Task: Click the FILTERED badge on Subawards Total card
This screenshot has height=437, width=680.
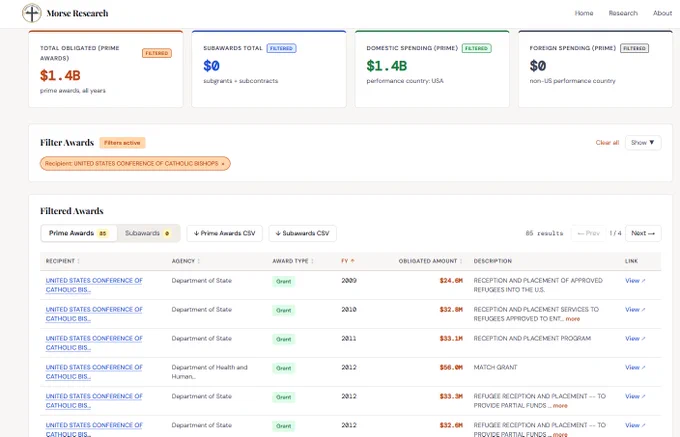Action: coord(281,48)
